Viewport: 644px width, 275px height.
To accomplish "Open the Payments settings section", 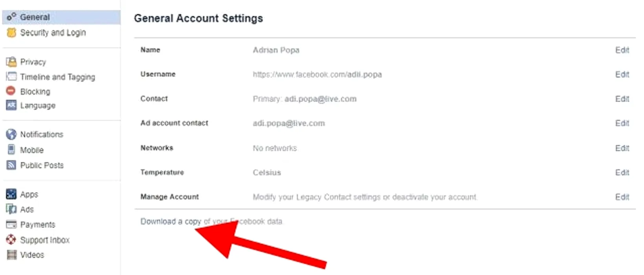I will (38, 225).
